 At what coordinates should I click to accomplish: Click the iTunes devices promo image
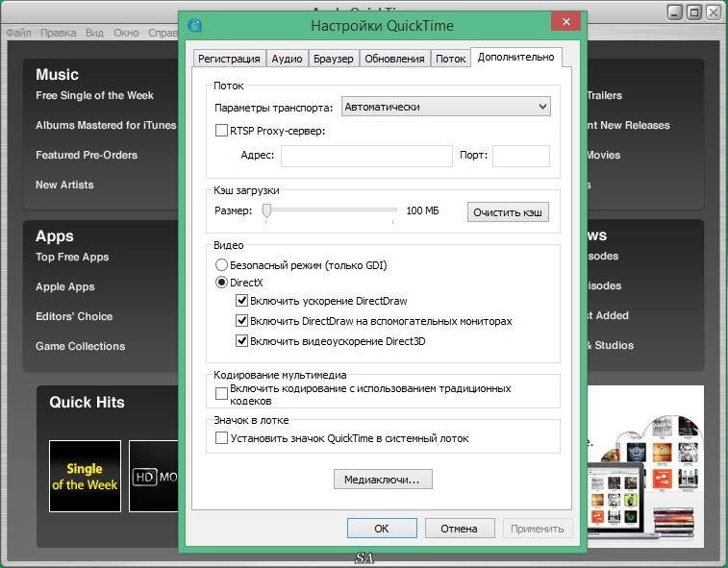[x=645, y=466]
